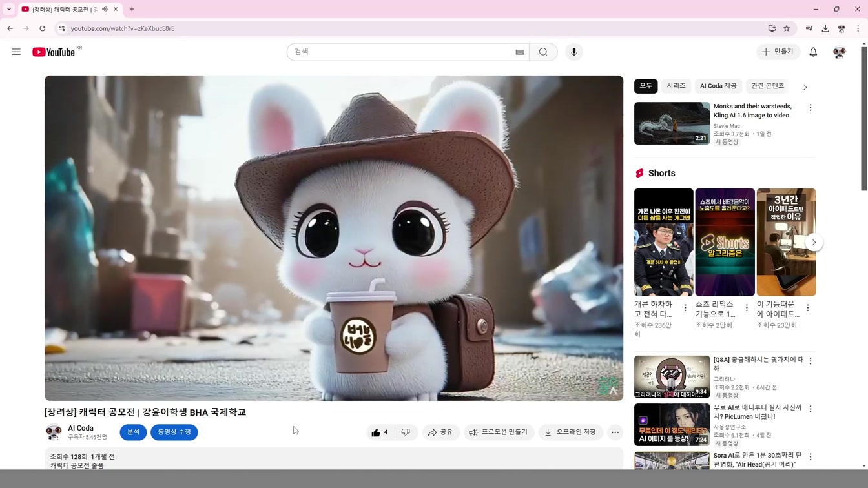Click the 분석 analytics button
This screenshot has height=488, width=868.
tap(133, 432)
